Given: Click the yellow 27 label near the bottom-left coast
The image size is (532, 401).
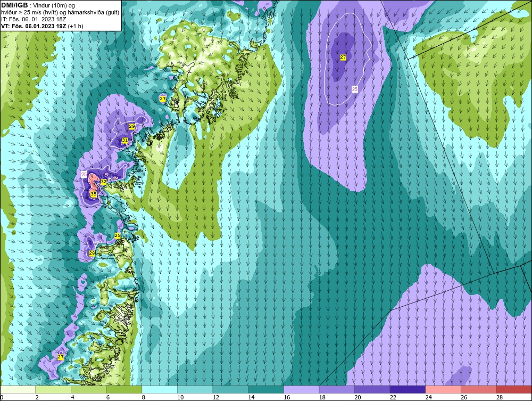Looking at the screenshot, I should tap(61, 357).
